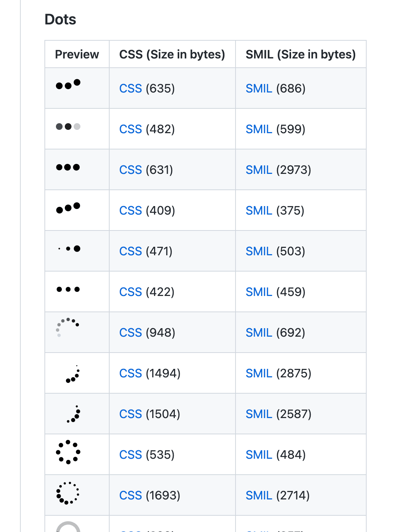397x532 pixels.
Task: Click the spinner preview beside CSS (1494)
Action: click(x=73, y=374)
